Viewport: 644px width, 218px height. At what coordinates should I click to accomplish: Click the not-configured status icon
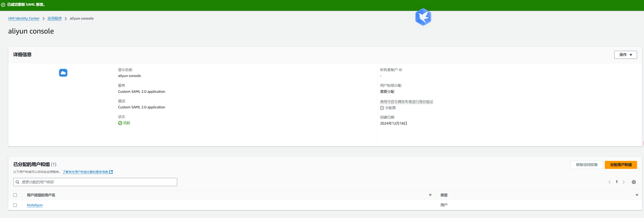[382, 108]
